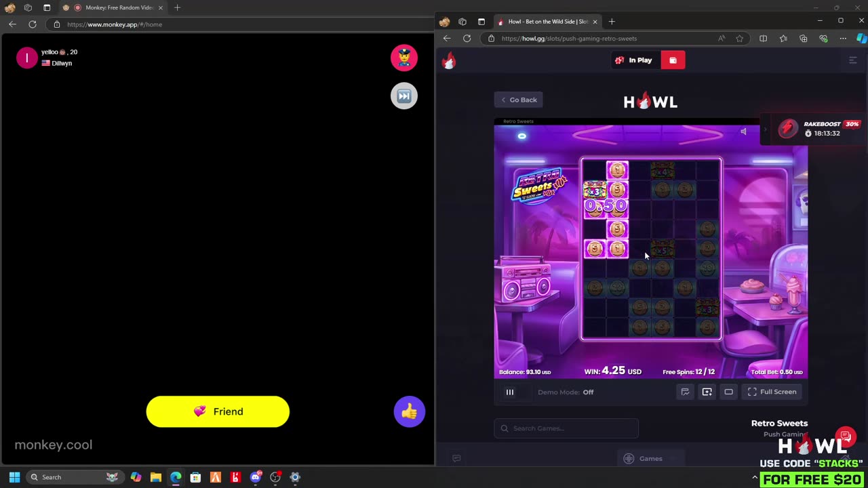Open Microsoft Edge from the taskbar

point(176,477)
